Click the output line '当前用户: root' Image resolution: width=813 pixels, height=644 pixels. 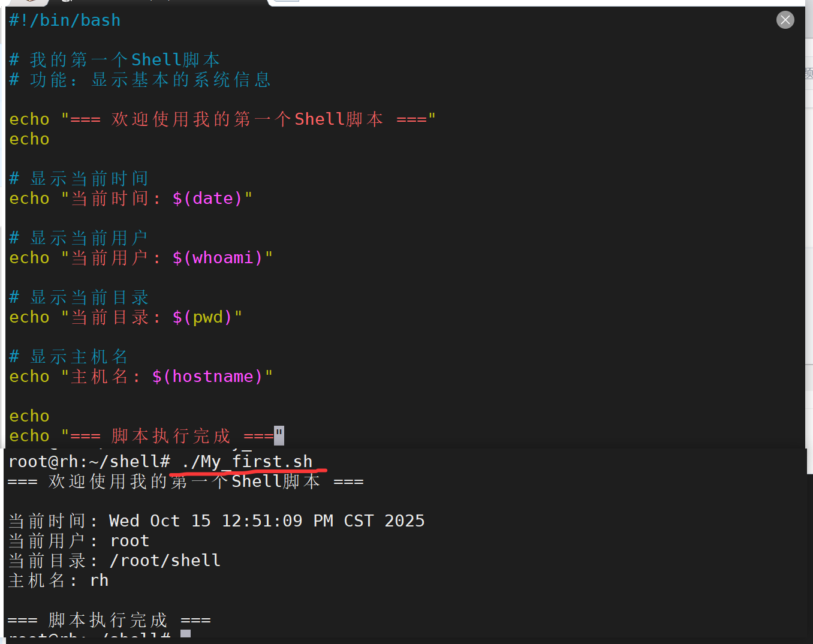coord(79,540)
